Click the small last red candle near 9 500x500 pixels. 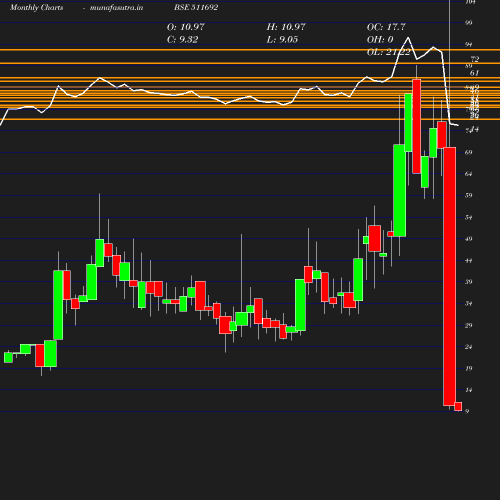point(458,406)
